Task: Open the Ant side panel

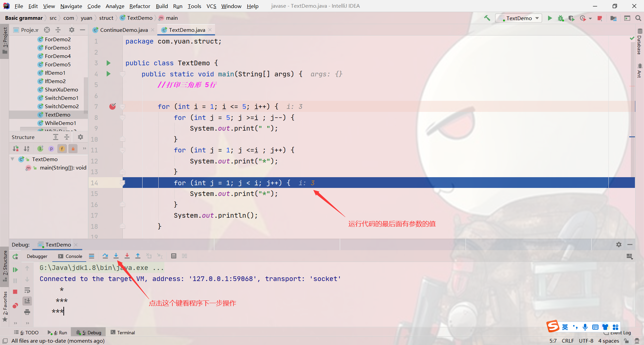Action: (x=639, y=70)
